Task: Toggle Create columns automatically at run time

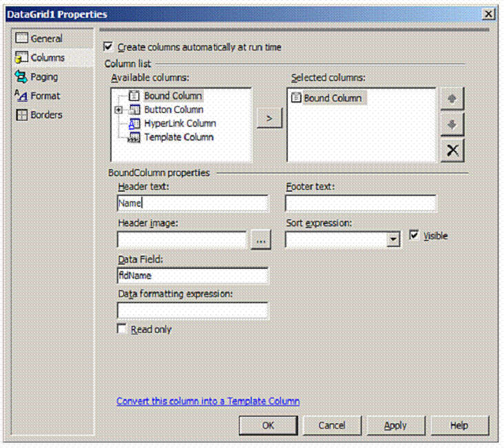Action: (108, 47)
